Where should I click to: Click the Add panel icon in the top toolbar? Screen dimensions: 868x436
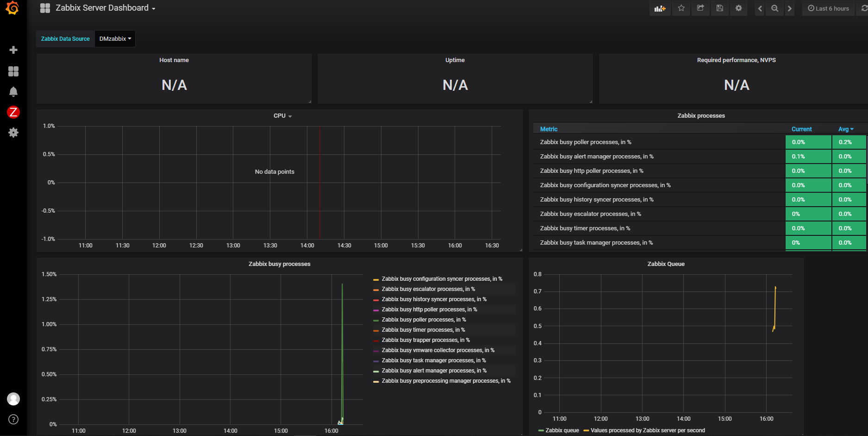659,8
